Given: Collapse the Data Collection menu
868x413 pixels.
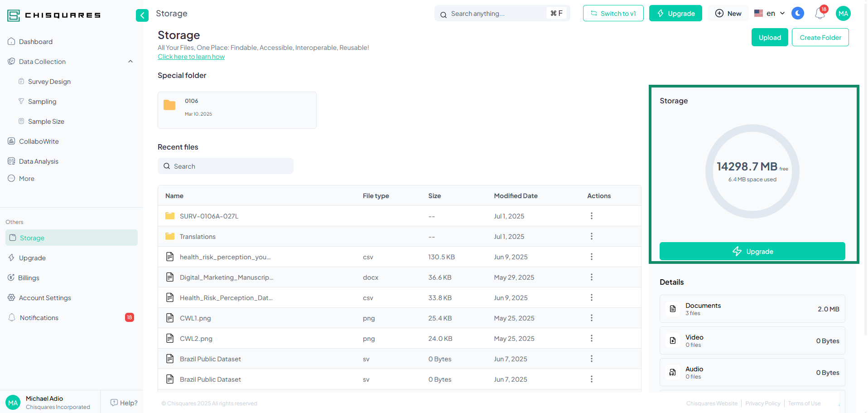Looking at the screenshot, I should click(x=130, y=62).
